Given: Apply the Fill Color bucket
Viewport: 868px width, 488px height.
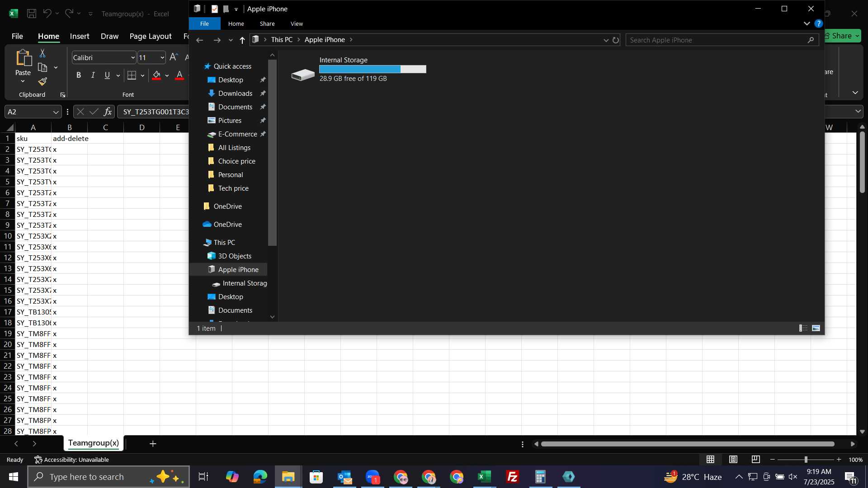Looking at the screenshot, I should point(156,75).
